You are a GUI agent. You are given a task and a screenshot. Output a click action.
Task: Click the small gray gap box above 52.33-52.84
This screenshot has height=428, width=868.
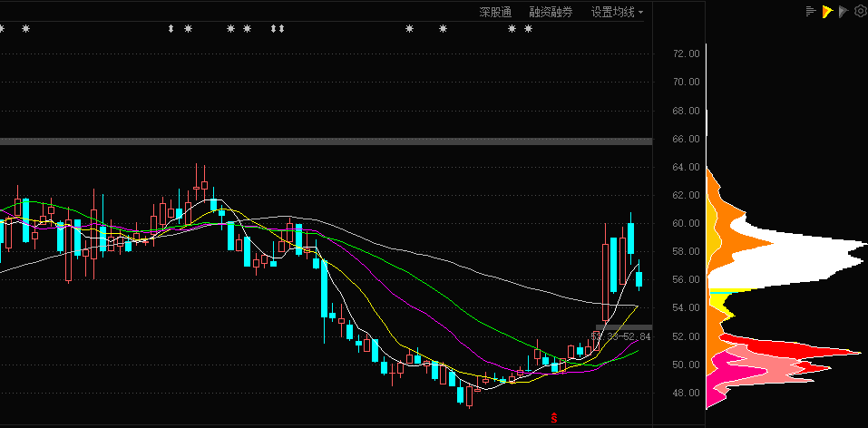(624, 327)
